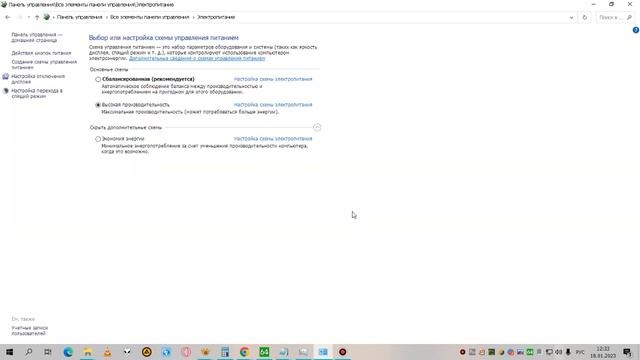640x360 pixels.
Task: Launch VLC media player cone icon
Action: click(107, 352)
